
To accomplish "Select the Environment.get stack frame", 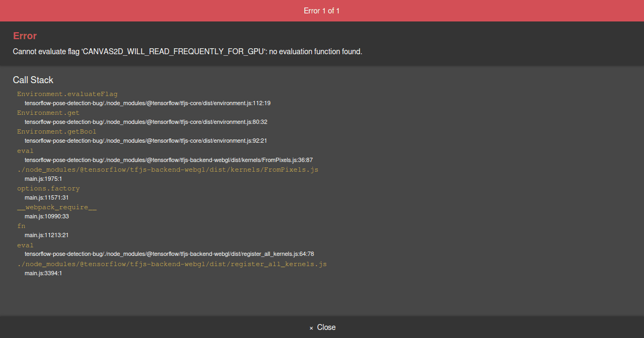I will click(x=48, y=113).
